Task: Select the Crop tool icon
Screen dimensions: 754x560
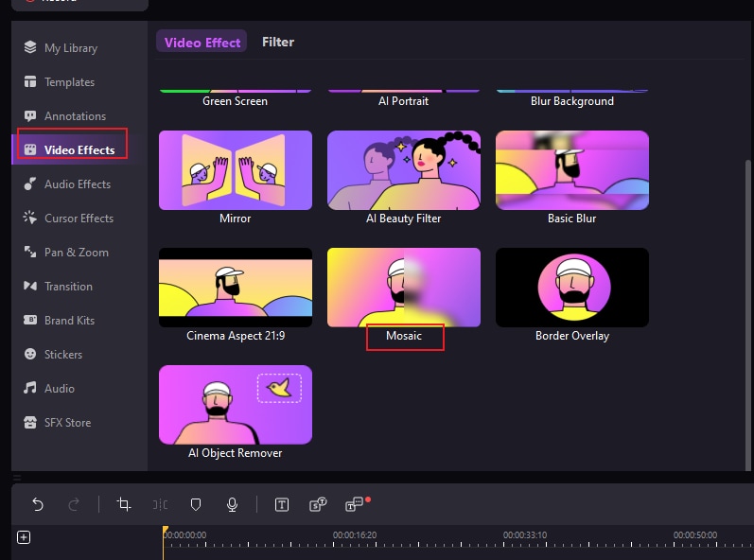Action: click(x=124, y=504)
